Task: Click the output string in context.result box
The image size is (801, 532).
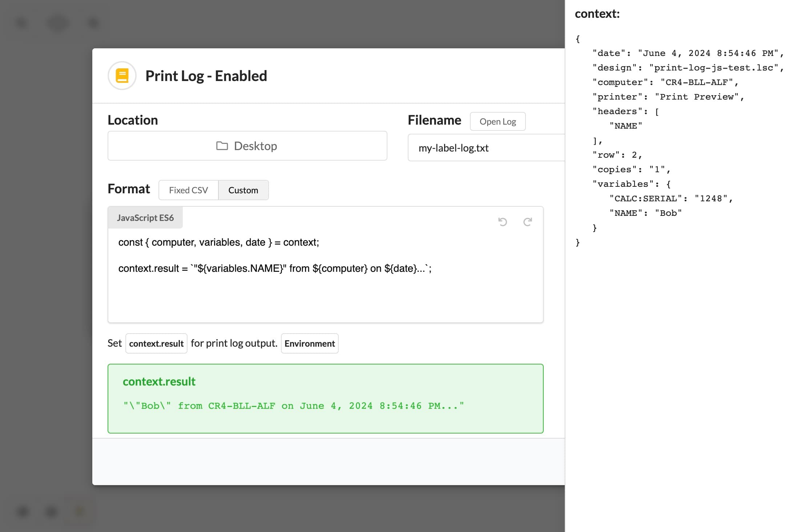Action: (294, 406)
